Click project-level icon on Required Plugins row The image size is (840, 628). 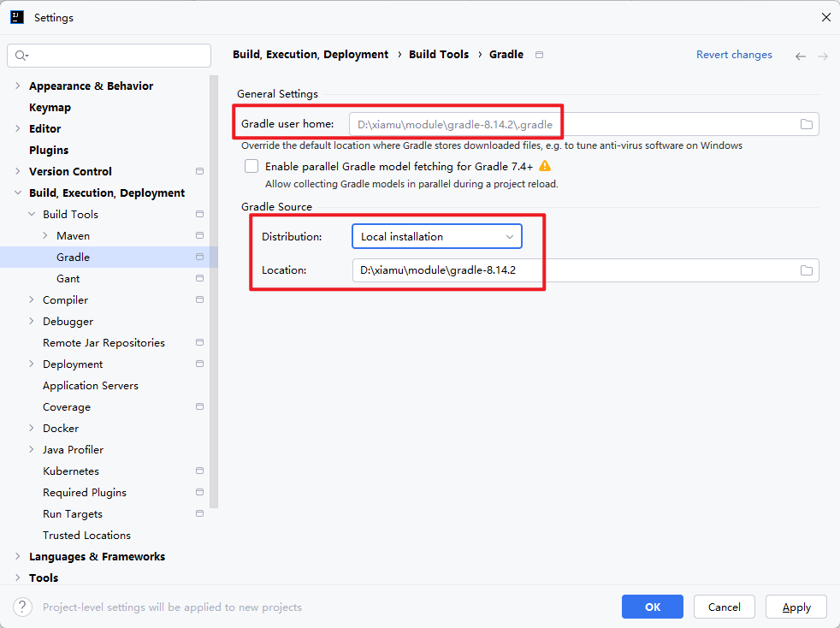(200, 493)
